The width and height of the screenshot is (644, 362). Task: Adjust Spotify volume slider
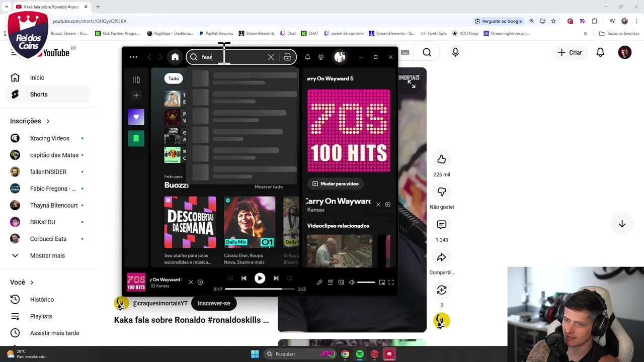(366, 283)
